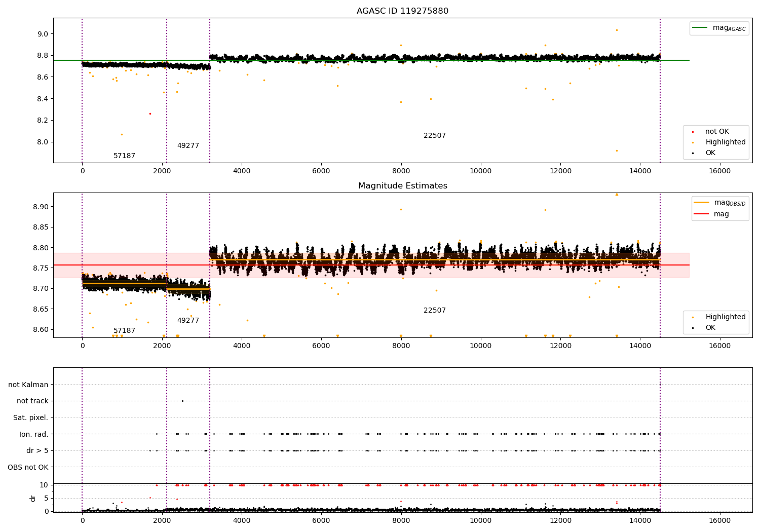Click x-axis tick "16000" below the flags plot
The width and height of the screenshot is (760, 532).
(x=719, y=520)
